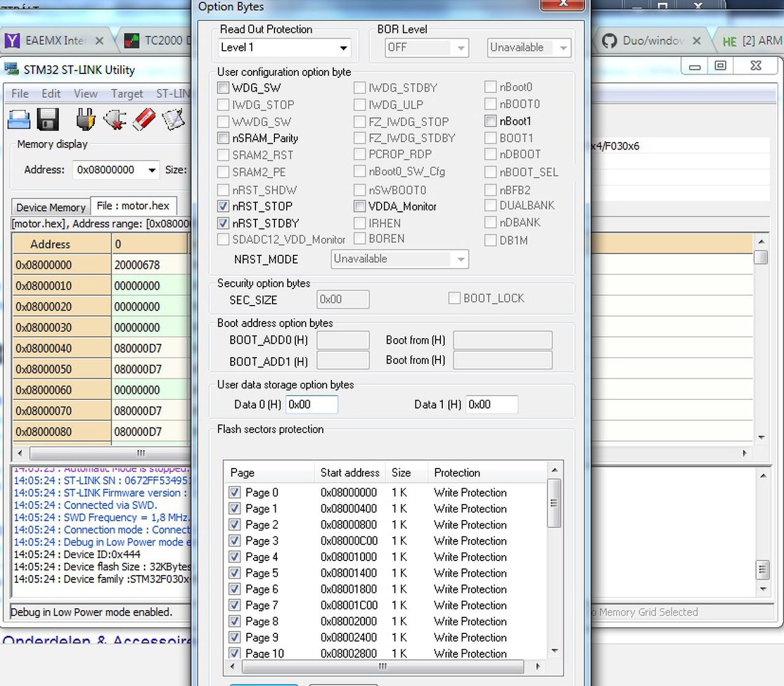
Task: Enable the WDG_SW option checkbox
Action: click(223, 88)
